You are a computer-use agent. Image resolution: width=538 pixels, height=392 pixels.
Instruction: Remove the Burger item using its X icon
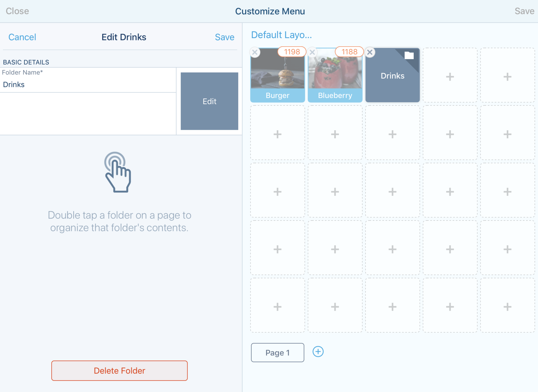point(255,52)
